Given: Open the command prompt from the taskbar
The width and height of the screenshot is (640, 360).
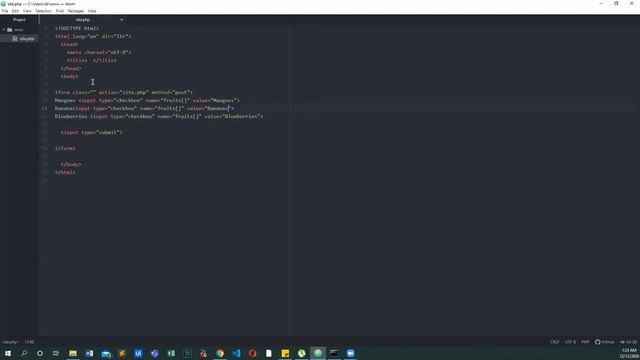Looking at the screenshot, I should click(334, 353).
